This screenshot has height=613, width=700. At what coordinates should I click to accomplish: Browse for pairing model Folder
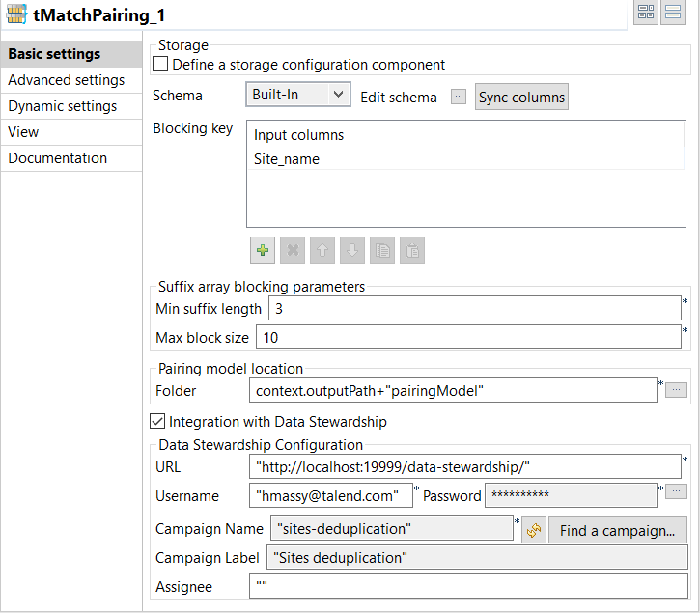point(676,390)
